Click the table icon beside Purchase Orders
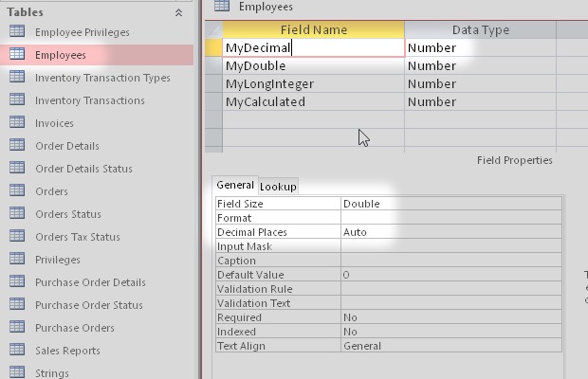 pyautogui.click(x=17, y=328)
